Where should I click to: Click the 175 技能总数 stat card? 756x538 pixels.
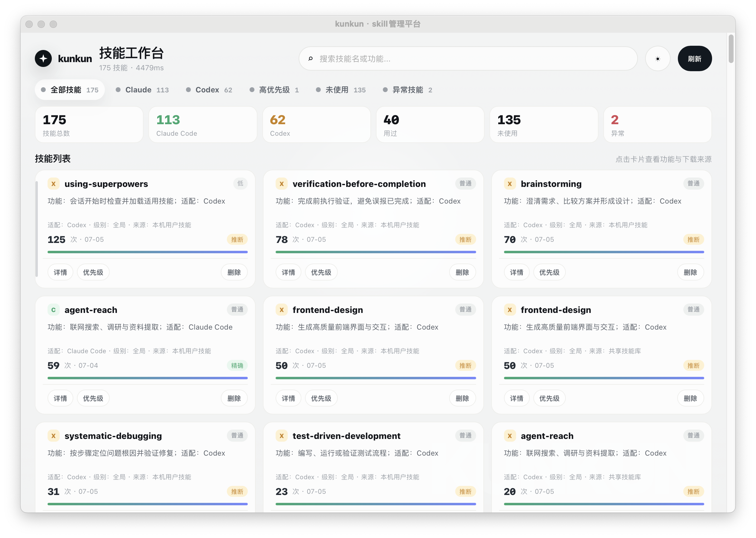pyautogui.click(x=89, y=125)
